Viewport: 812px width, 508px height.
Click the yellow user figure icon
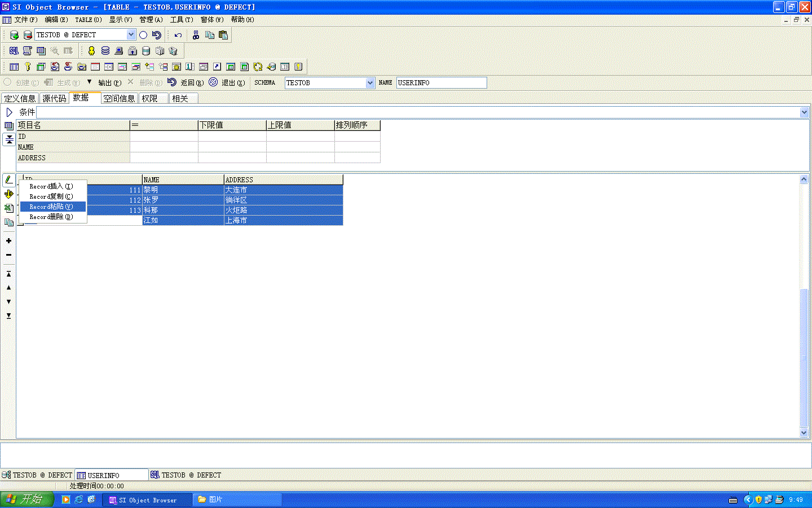[91, 51]
